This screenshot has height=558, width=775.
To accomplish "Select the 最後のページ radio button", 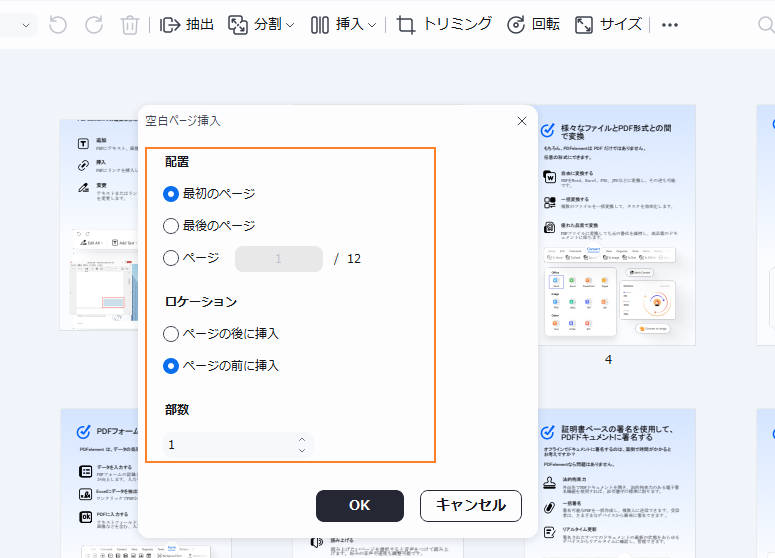I will [171, 226].
